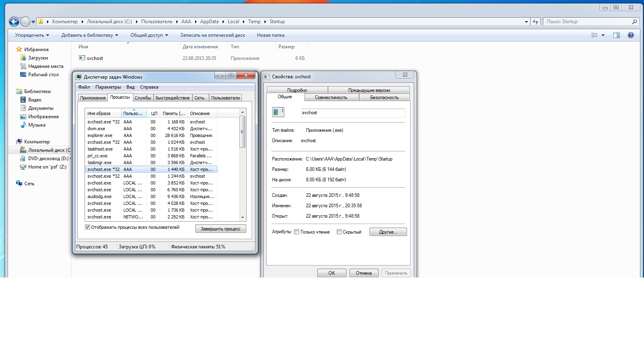
Task: Open the Music library icon (Музыка)
Action: (23, 125)
